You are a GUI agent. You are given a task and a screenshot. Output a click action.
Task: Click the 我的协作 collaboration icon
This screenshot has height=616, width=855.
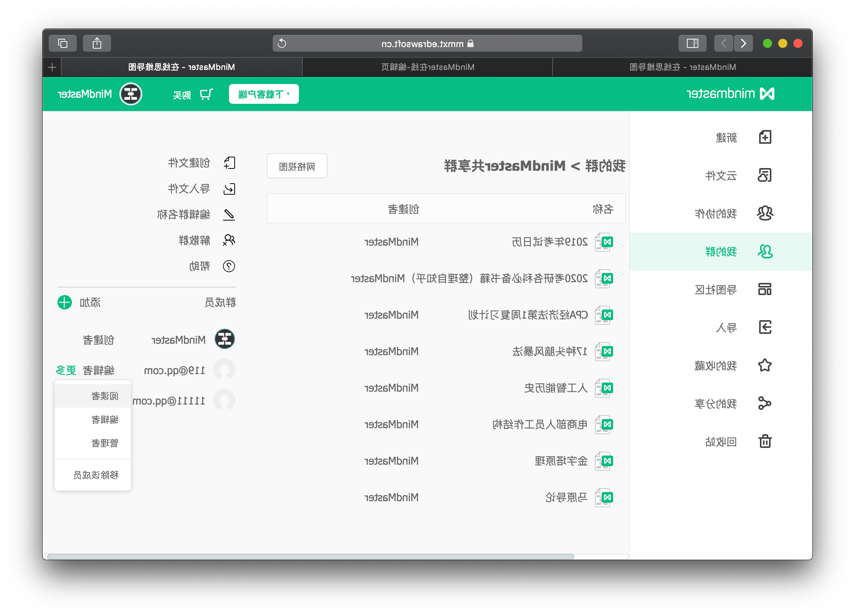coord(765,213)
